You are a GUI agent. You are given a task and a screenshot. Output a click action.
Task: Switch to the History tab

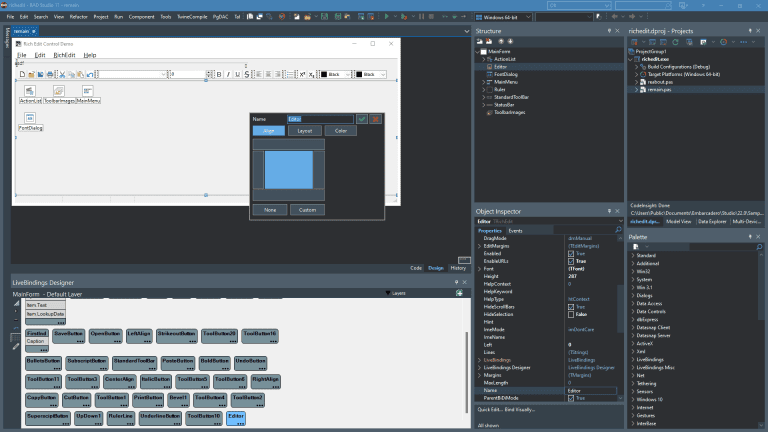point(458,268)
